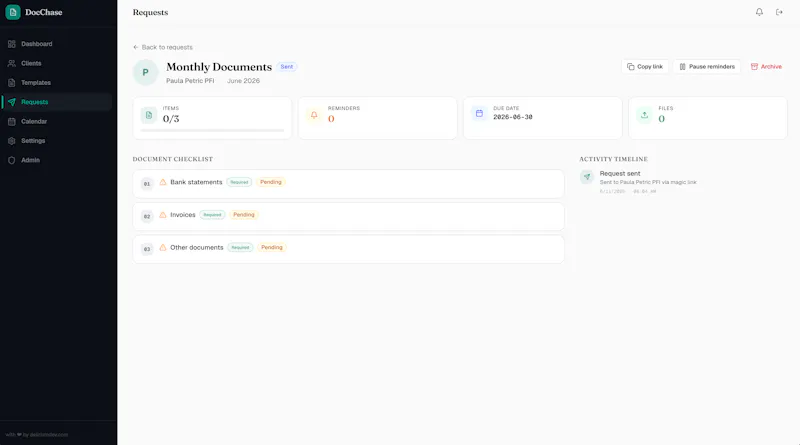Click the Copy link button
Viewport: 800px width, 445px height.
pyautogui.click(x=645, y=67)
